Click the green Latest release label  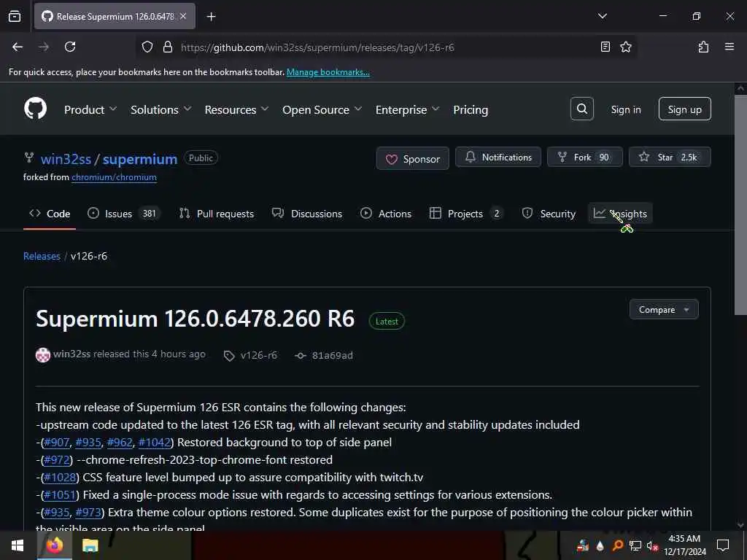click(387, 321)
